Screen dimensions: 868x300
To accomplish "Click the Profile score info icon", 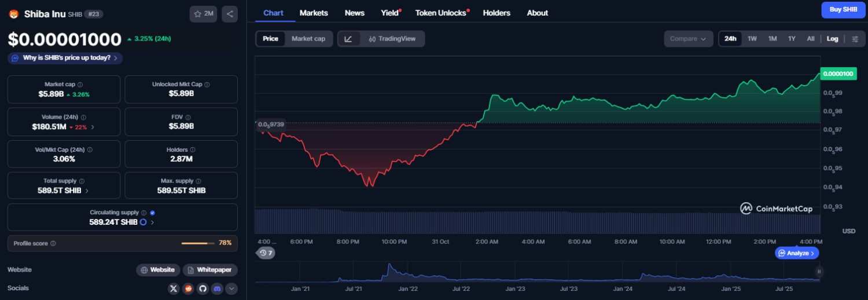I will point(53,244).
